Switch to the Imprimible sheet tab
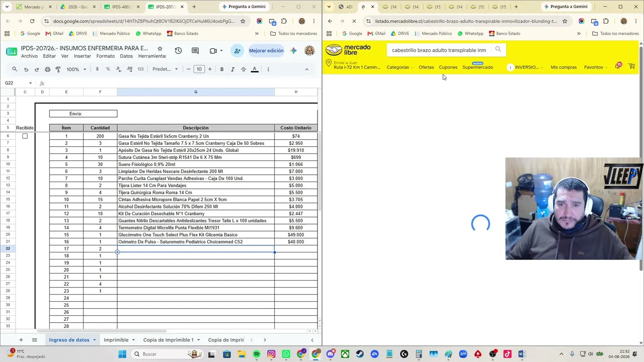This screenshot has width=644, height=362. click(x=116, y=340)
